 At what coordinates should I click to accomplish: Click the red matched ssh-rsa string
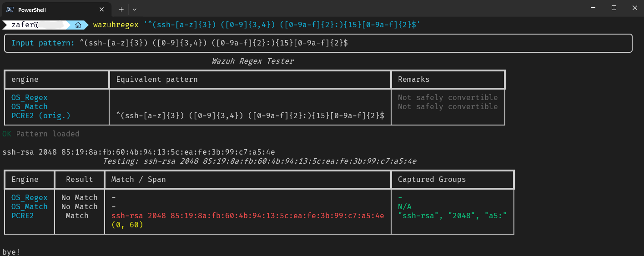248,216
